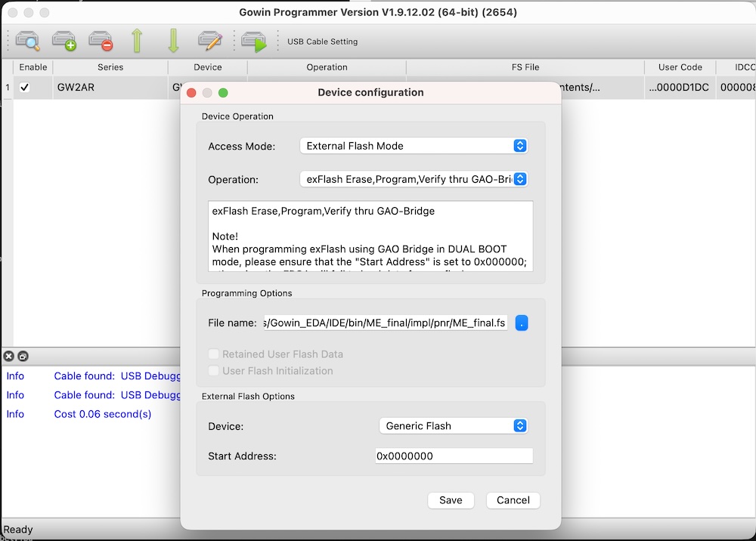Open USB Cable Setting in toolbar
Viewport: 756px width, 541px height.
[322, 42]
